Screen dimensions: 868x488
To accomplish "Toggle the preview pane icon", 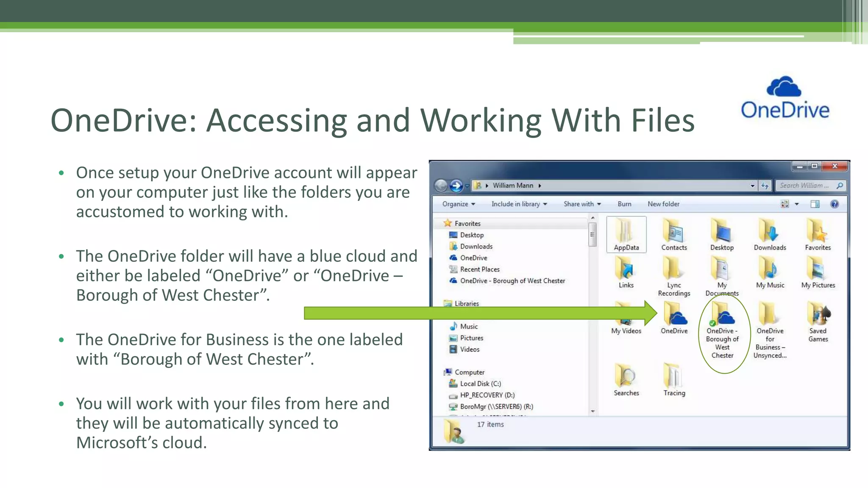I will (x=815, y=204).
